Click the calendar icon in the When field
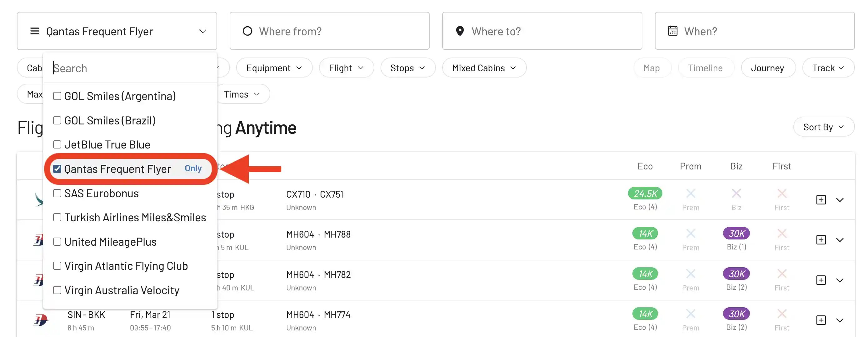Viewport: 868px width, 337px height. coord(673,31)
